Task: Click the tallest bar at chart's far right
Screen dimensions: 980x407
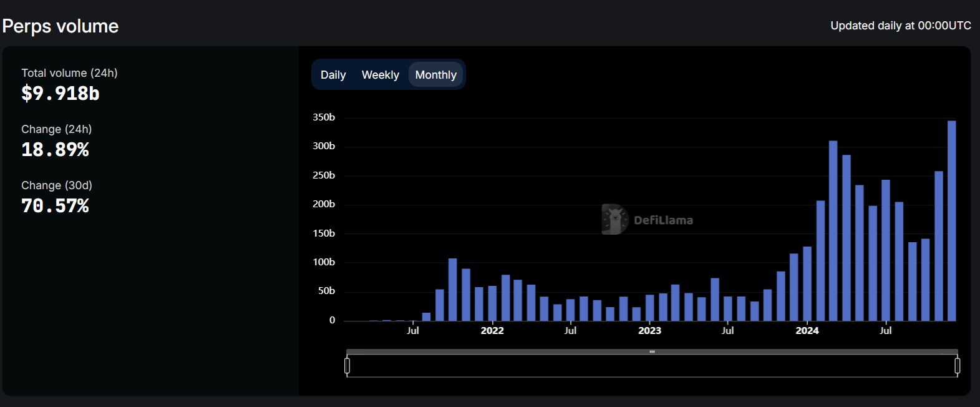Action: [951, 220]
